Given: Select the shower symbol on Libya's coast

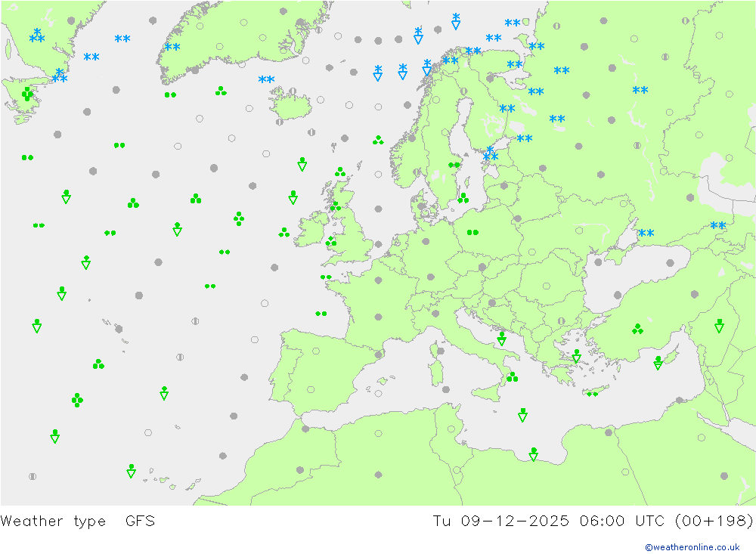Looking at the screenshot, I should 533,454.
